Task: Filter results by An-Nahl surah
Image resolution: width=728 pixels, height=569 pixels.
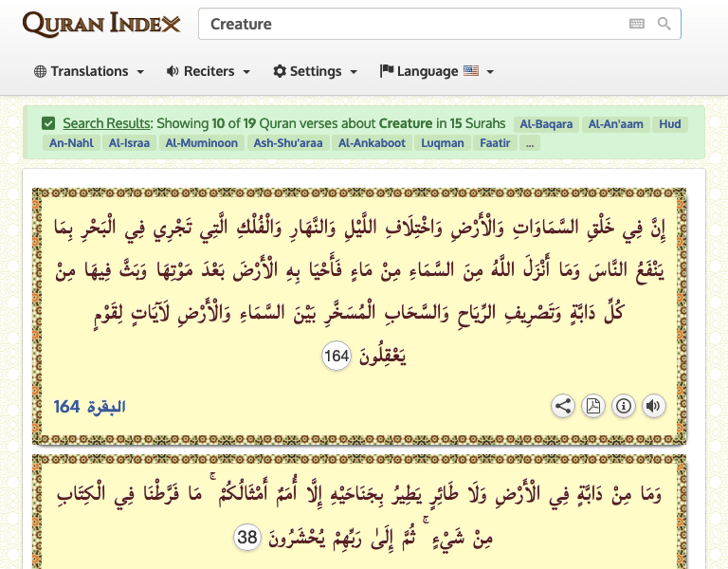Action: click(x=71, y=143)
